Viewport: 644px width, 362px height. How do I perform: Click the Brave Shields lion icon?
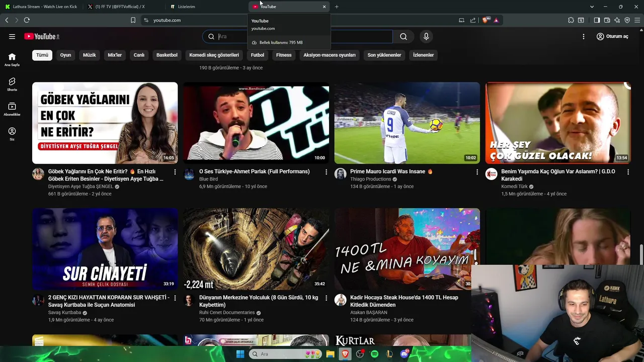coord(486,20)
